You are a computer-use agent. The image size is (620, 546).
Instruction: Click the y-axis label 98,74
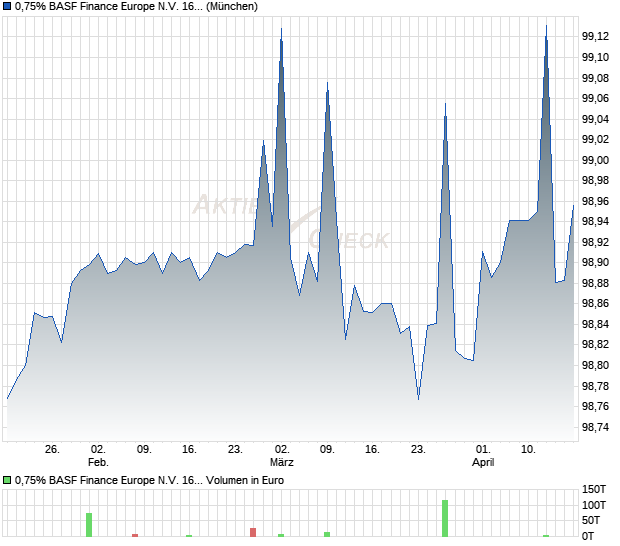(x=595, y=427)
